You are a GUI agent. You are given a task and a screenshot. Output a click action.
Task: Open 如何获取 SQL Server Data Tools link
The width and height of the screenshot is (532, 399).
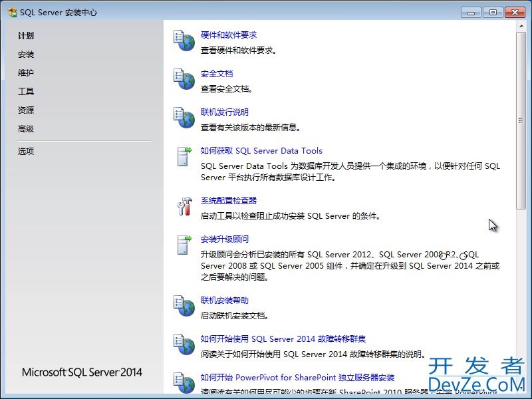[261, 151]
